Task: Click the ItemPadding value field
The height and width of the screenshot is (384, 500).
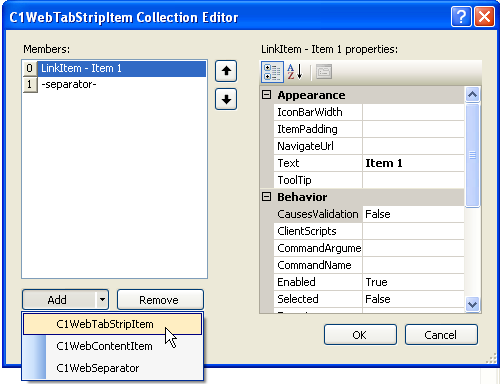Action: (413, 129)
